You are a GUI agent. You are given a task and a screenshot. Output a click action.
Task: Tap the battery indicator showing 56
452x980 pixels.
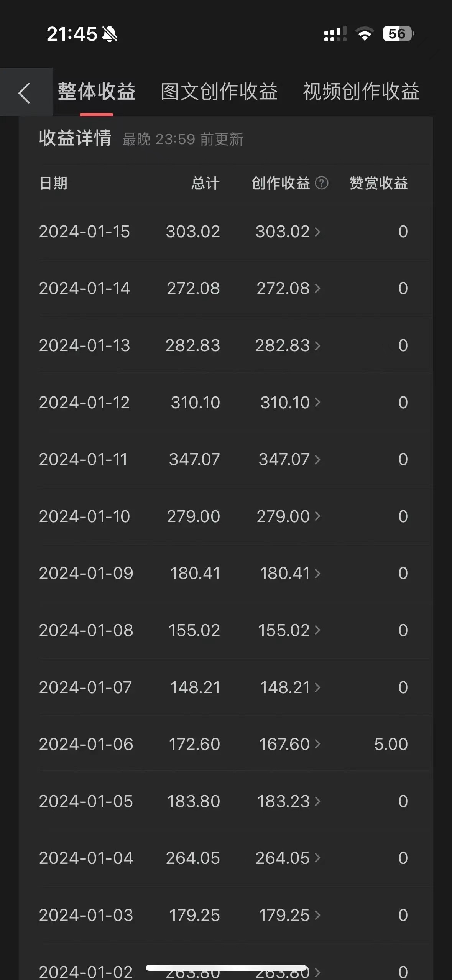(398, 34)
